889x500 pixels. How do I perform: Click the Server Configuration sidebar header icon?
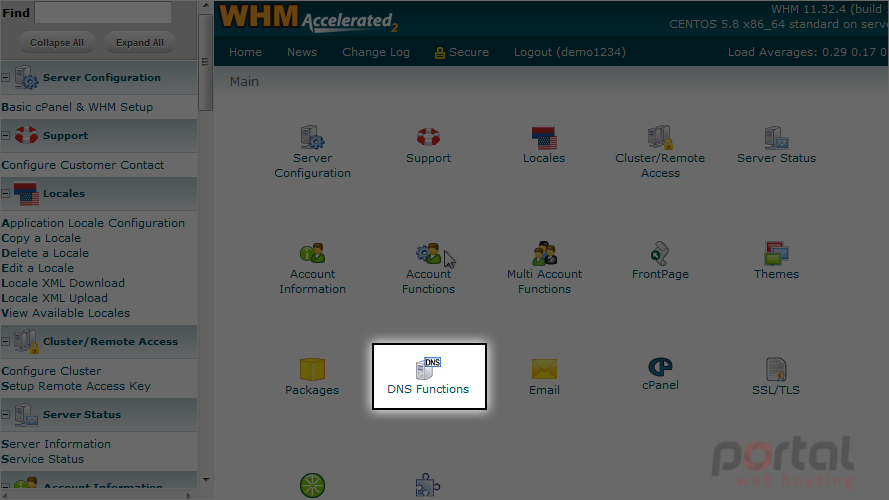coord(26,77)
